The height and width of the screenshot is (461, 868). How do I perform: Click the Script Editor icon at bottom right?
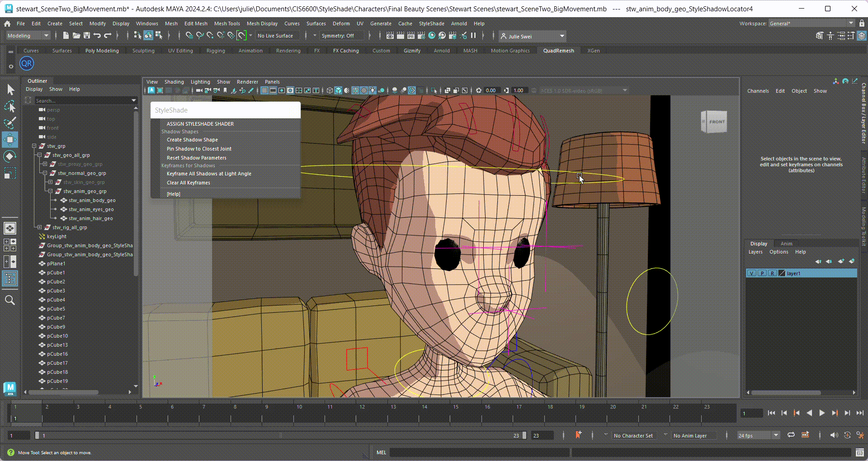[x=860, y=452]
